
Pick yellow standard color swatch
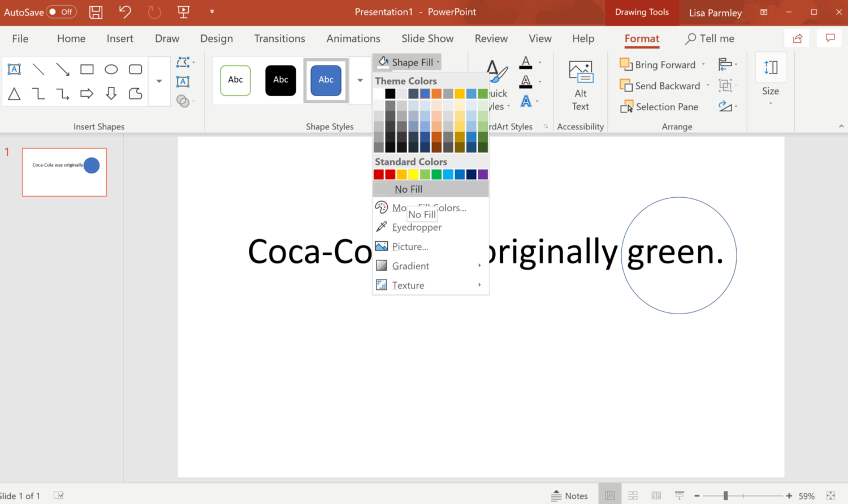click(x=413, y=175)
